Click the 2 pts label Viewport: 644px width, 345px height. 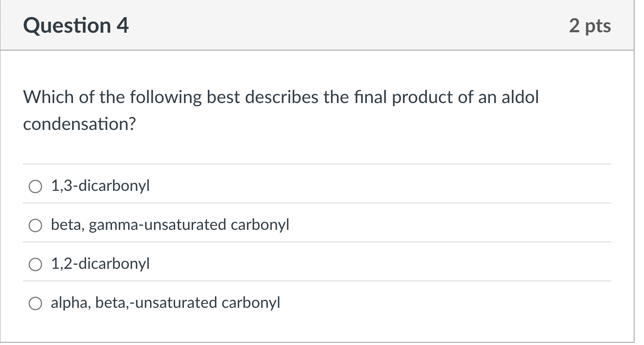click(590, 26)
